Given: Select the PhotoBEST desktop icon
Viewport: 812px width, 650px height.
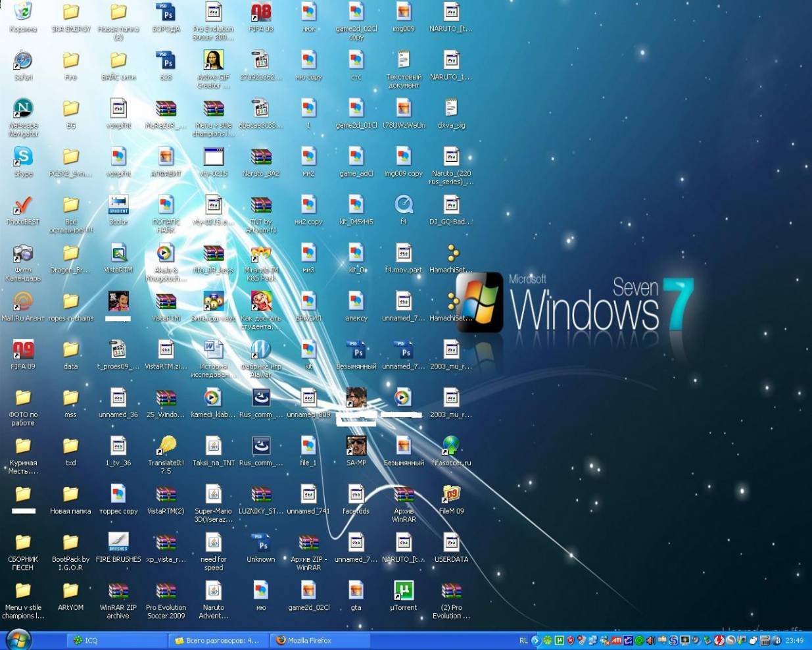Looking at the screenshot, I should pyautogui.click(x=23, y=206).
